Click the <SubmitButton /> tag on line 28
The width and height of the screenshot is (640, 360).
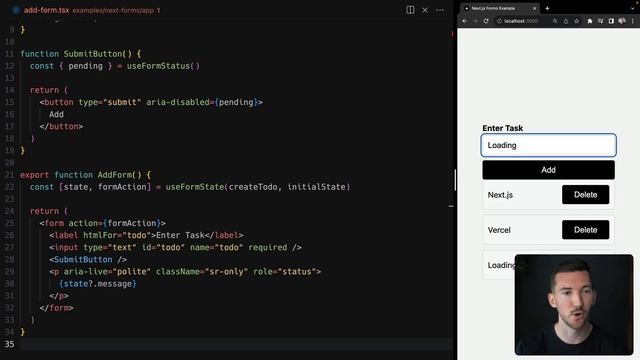[x=88, y=260]
